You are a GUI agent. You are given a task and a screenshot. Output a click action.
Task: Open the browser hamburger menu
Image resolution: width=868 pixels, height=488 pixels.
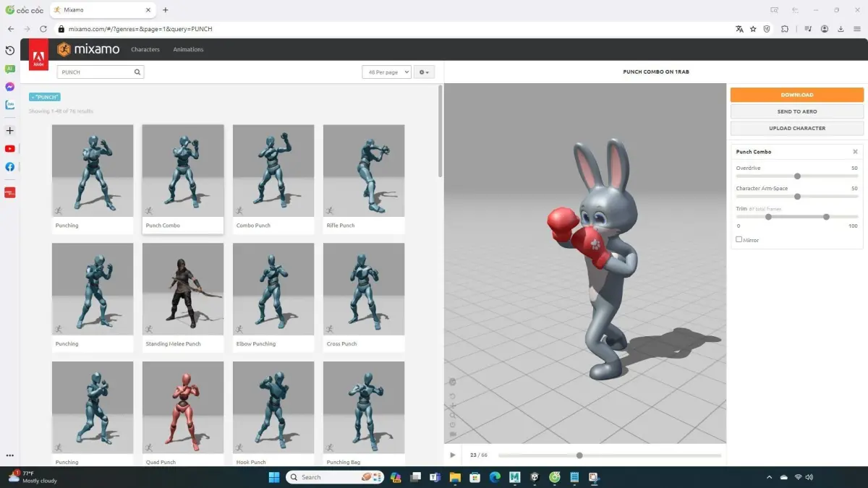[x=857, y=29]
